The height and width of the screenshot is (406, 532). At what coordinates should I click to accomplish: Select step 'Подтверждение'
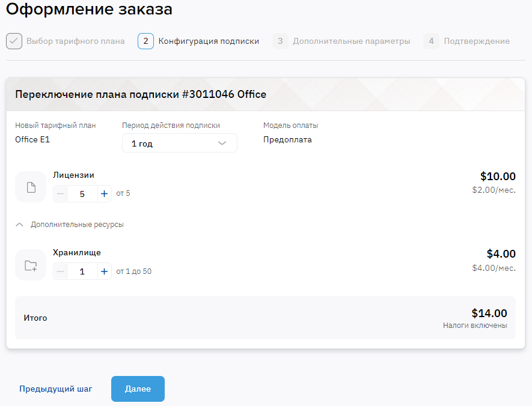477,41
